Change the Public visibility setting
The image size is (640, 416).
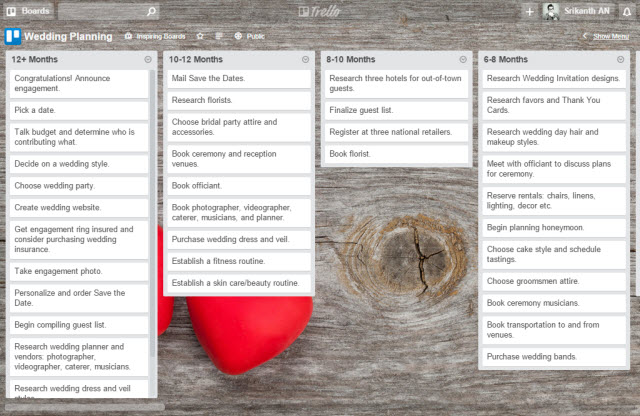pyautogui.click(x=249, y=36)
